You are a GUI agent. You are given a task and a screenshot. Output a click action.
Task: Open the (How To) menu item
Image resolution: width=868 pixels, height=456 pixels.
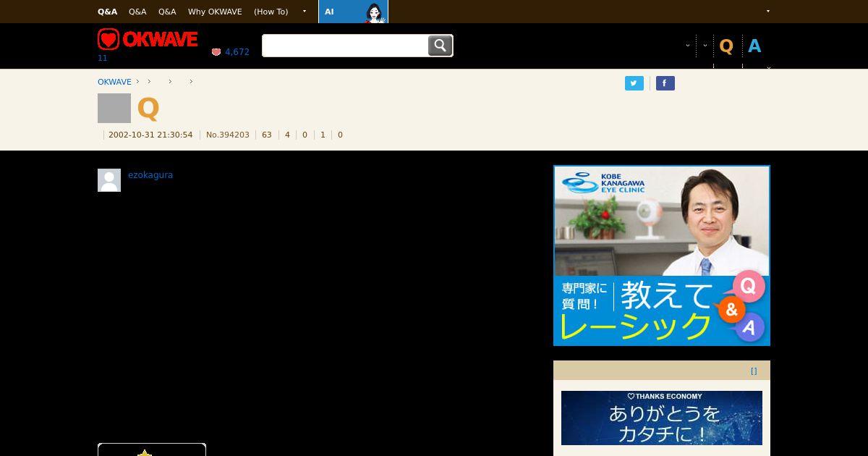click(271, 12)
